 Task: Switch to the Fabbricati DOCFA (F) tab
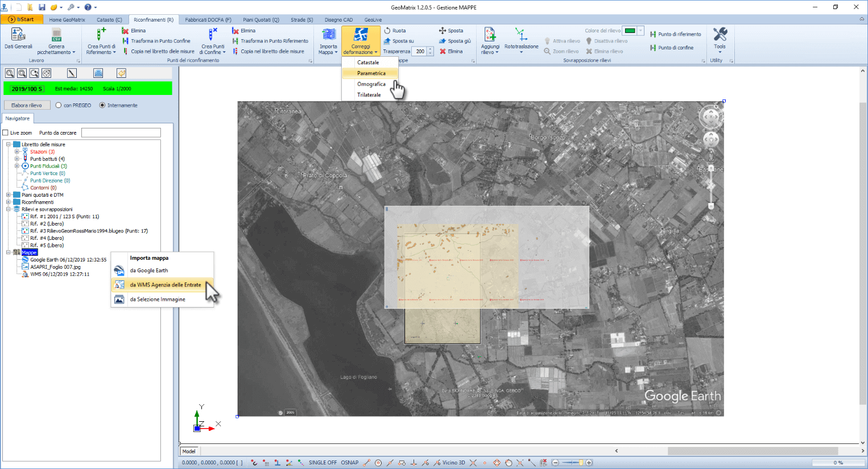pos(208,20)
